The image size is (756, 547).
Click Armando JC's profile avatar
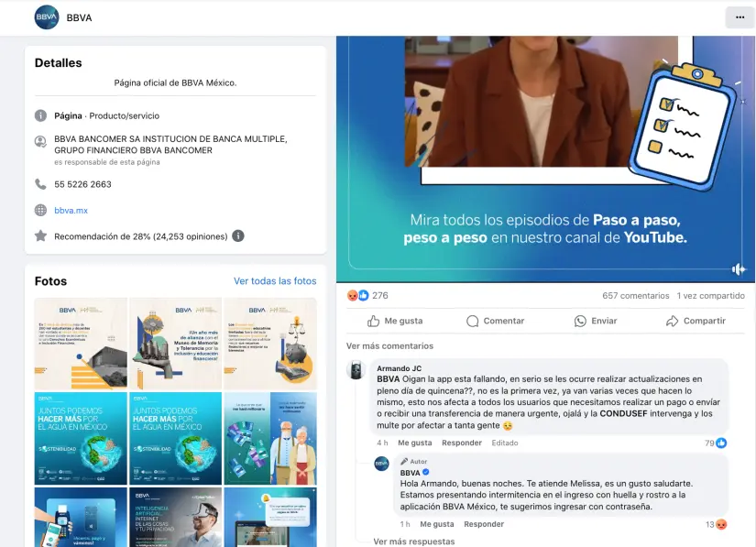click(357, 369)
